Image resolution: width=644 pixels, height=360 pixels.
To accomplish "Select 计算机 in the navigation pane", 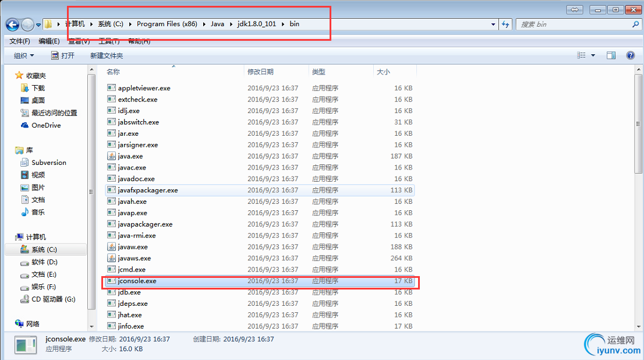I will point(30,237).
